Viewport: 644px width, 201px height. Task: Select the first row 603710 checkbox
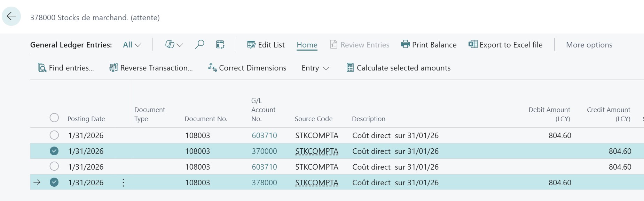pyautogui.click(x=54, y=135)
